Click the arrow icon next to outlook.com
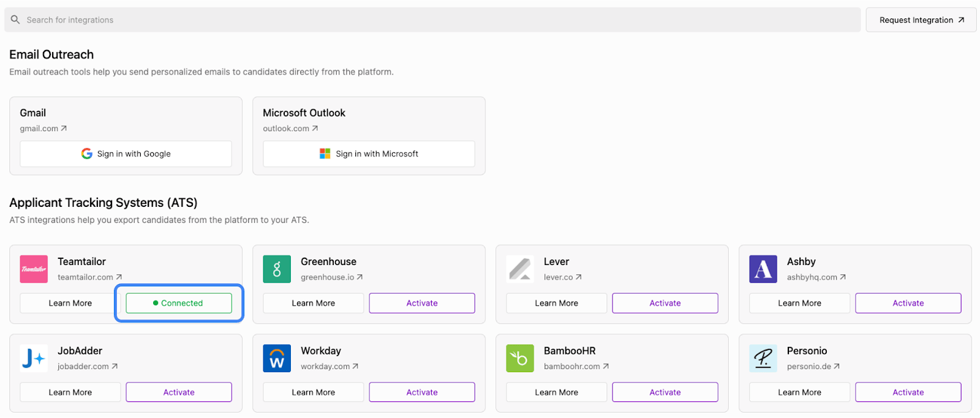This screenshot has width=980, height=418. [x=315, y=129]
